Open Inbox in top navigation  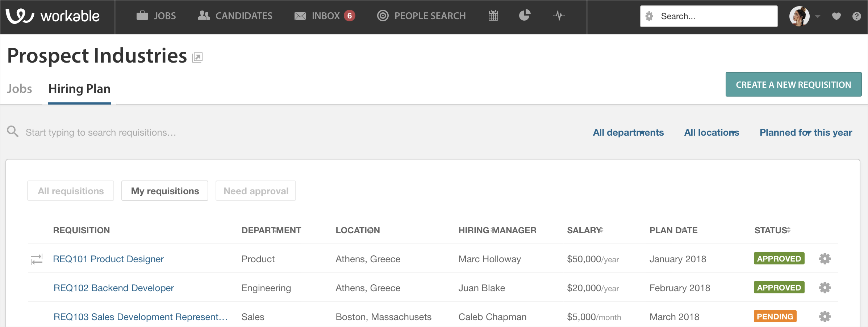tap(317, 16)
